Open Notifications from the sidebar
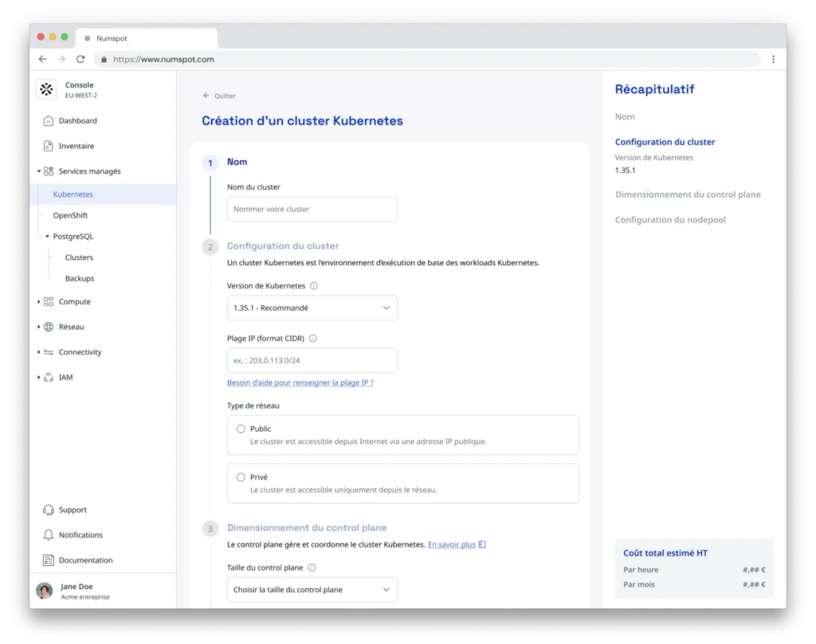816x644 pixels. pos(80,535)
